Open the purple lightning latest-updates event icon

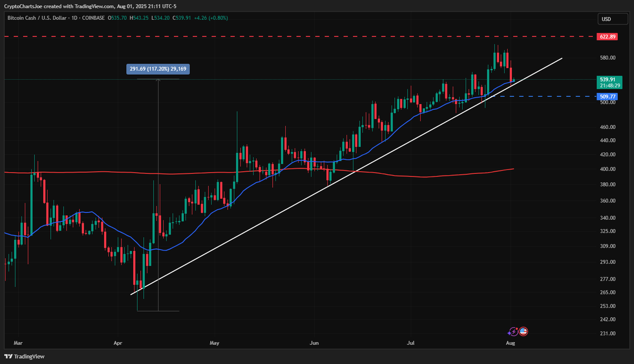pyautogui.click(x=512, y=332)
